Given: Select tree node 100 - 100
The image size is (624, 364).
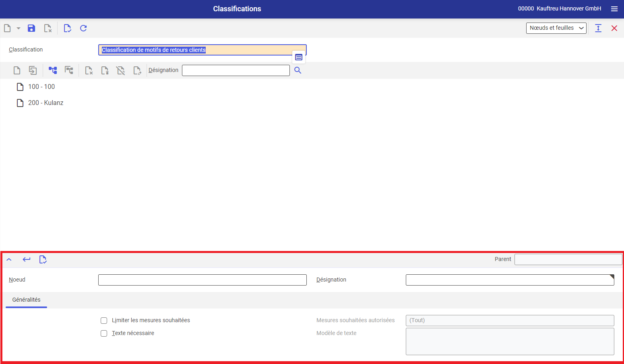Looking at the screenshot, I should (x=41, y=87).
